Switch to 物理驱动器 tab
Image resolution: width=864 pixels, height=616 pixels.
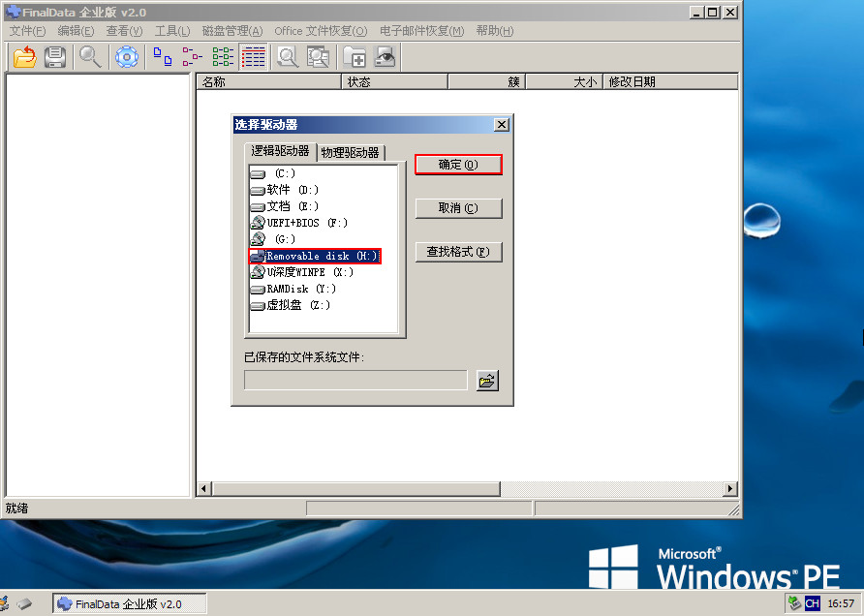coord(351,153)
